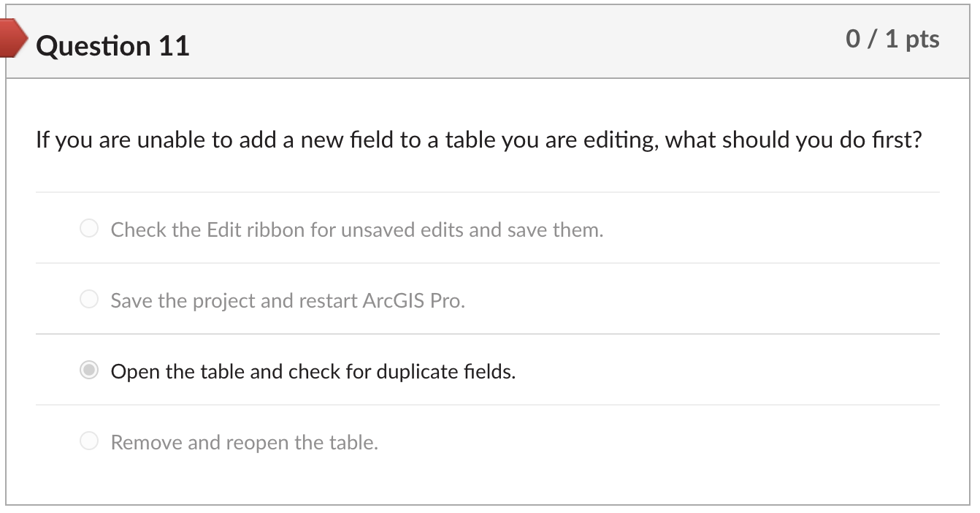
Task: Click the "Check the Edit ribbon for unsaved edits" answer text
Action: click(x=357, y=230)
